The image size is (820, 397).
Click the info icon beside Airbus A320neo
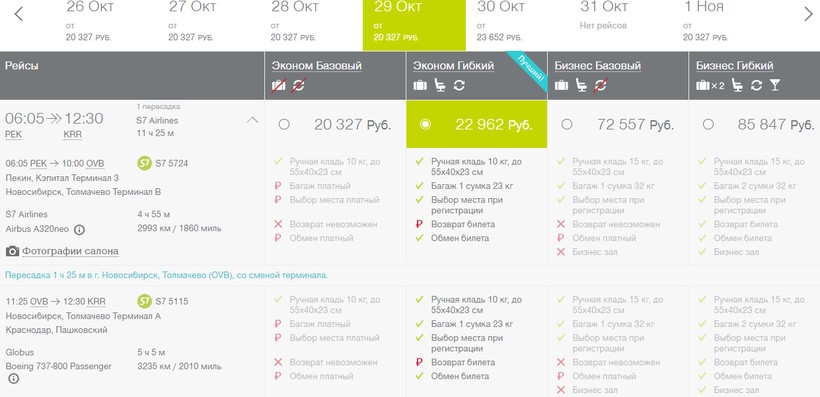[x=79, y=229]
